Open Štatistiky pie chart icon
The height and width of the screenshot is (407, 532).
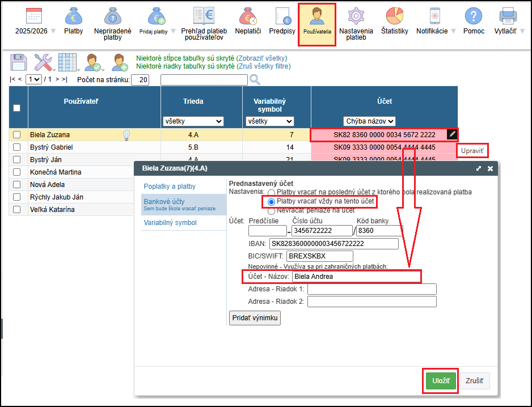tap(394, 16)
